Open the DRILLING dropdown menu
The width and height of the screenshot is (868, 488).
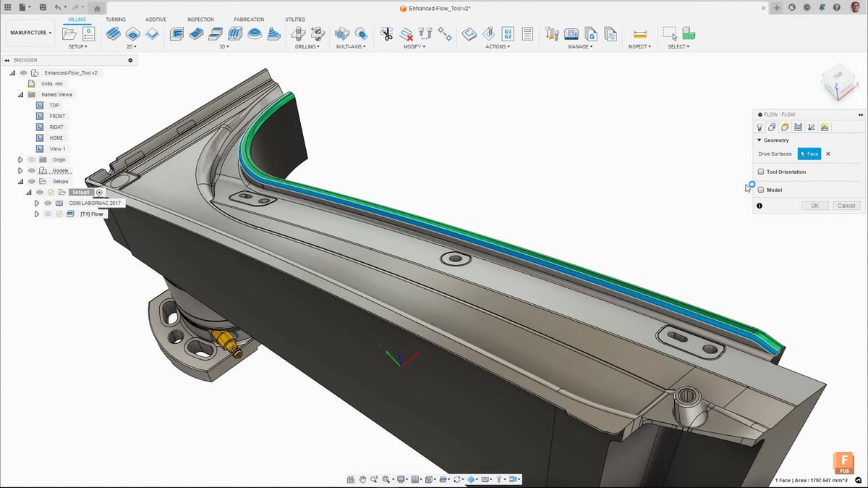click(x=307, y=46)
